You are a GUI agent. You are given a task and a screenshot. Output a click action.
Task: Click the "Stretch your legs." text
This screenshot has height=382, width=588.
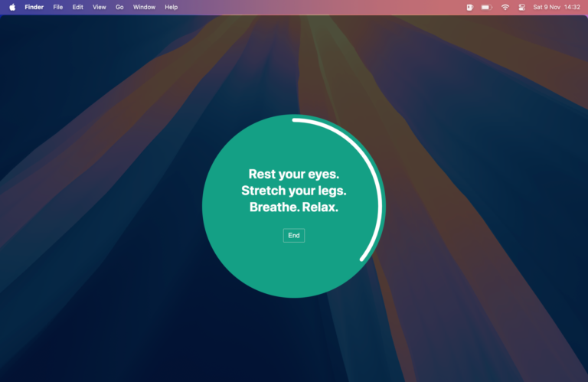[x=293, y=191]
